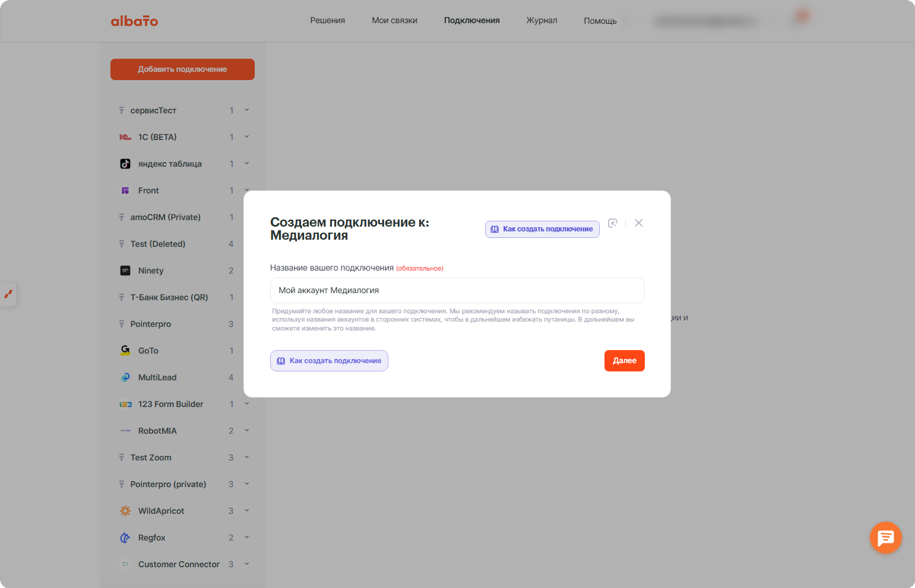This screenshot has height=588, width=915.
Task: Click the red side tab at left edge
Action: tap(8, 294)
